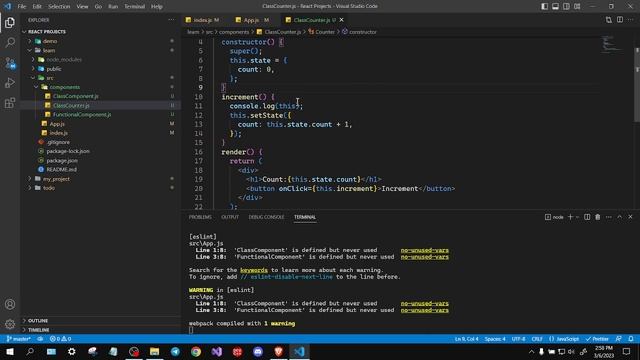
Task: Open editor more actions ellipsis
Action: [631, 20]
